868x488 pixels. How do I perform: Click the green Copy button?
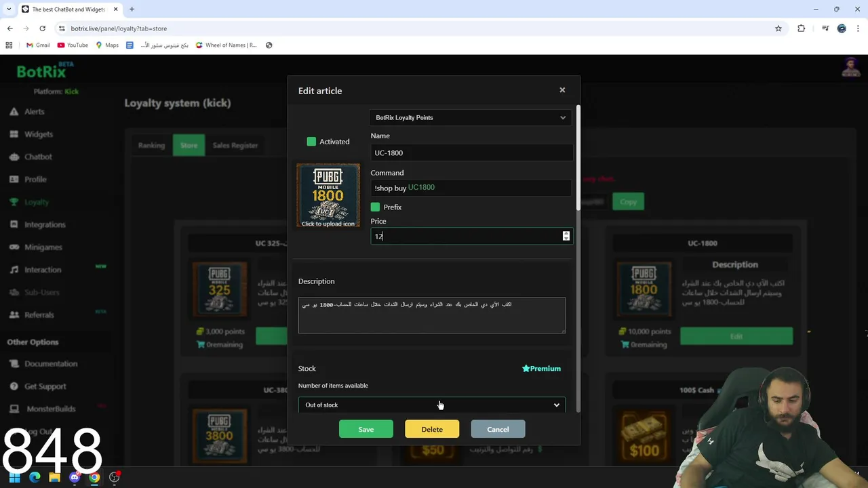point(628,201)
